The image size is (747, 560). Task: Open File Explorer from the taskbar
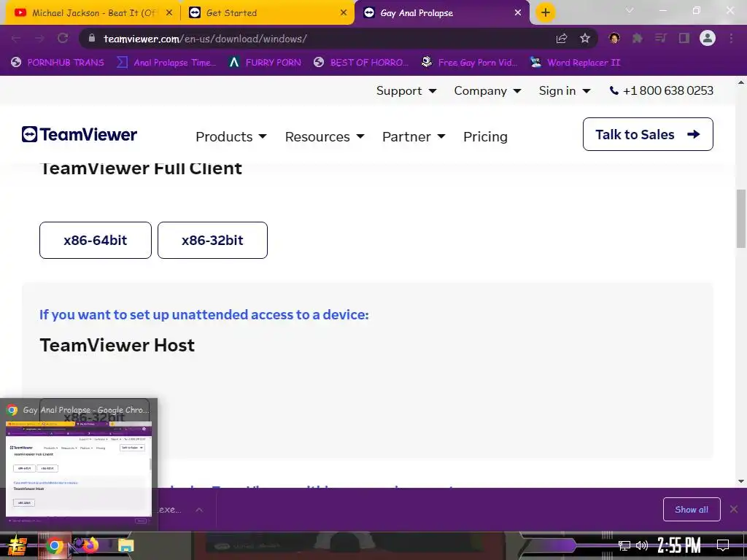coord(125,545)
